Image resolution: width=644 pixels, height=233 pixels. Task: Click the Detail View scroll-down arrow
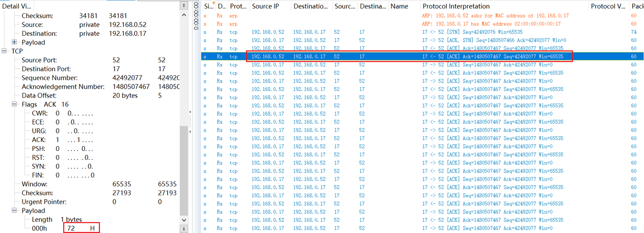[x=184, y=220]
